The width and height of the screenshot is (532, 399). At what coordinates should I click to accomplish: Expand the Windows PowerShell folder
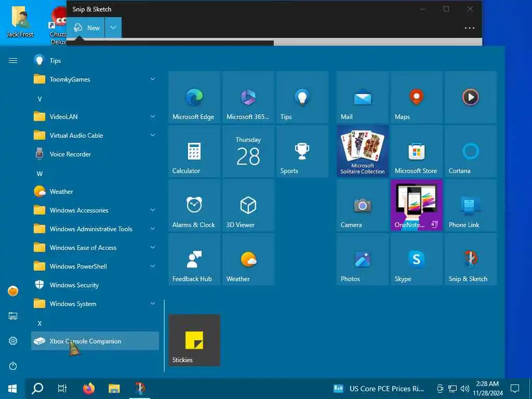[95, 266]
